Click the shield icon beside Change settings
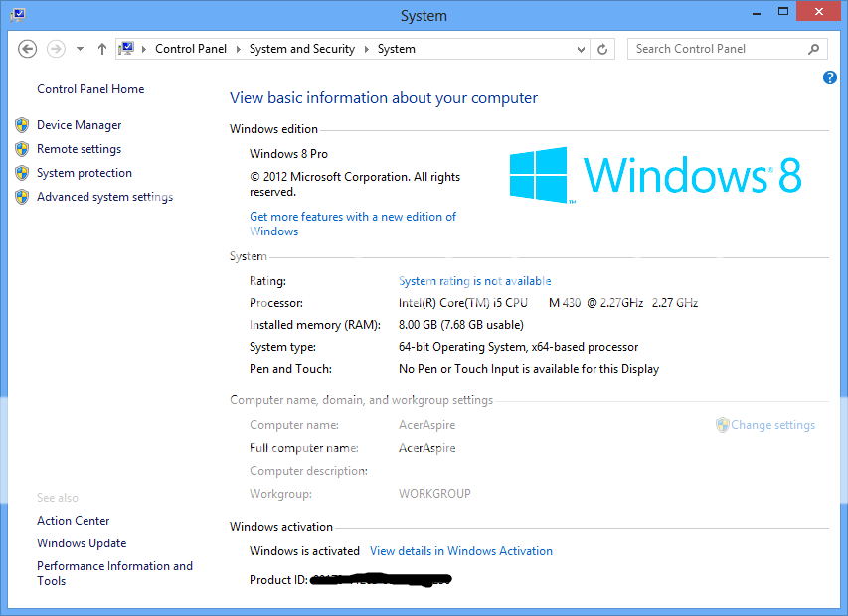 coord(723,425)
